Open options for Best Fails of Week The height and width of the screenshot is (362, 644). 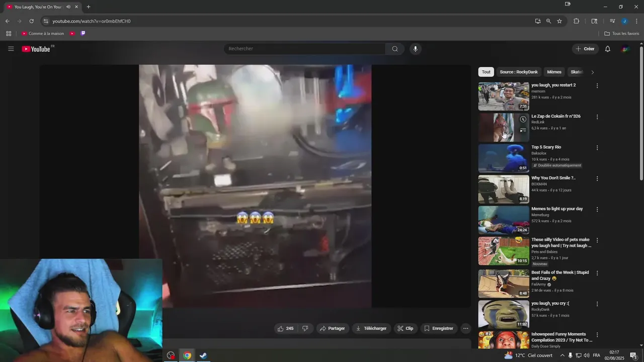tap(597, 273)
